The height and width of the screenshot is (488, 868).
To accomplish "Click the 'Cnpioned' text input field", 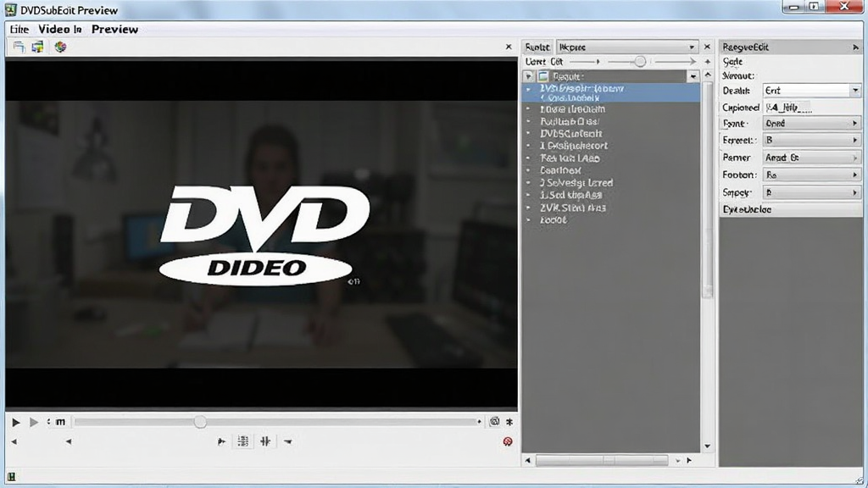I will pyautogui.click(x=811, y=108).
